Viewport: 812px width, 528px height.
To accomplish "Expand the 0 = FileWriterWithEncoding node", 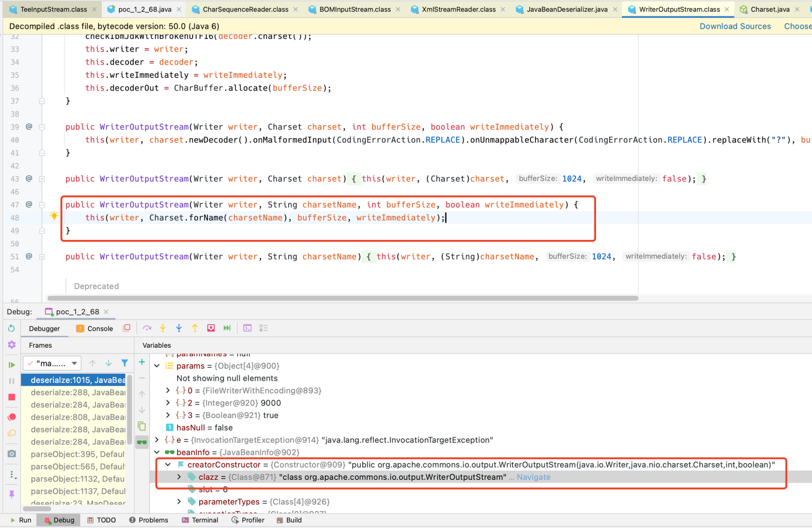I will (x=168, y=390).
